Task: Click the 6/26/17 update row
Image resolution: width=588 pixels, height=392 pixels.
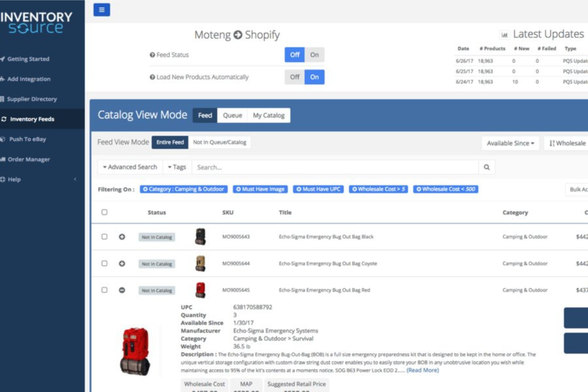Action: 522,61
